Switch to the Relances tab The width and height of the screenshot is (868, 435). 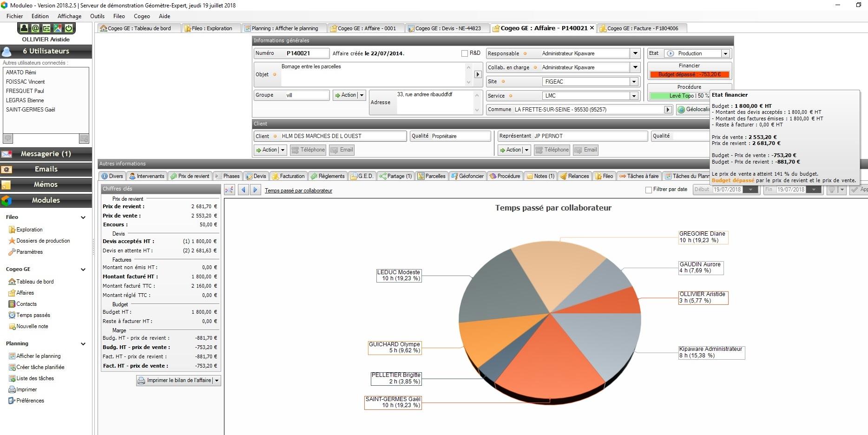[574, 176]
